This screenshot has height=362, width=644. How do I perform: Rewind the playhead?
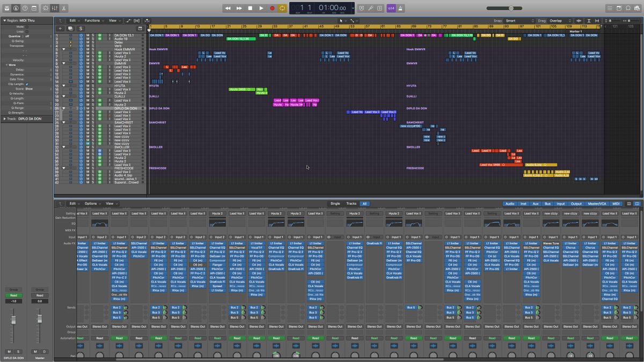click(x=228, y=8)
